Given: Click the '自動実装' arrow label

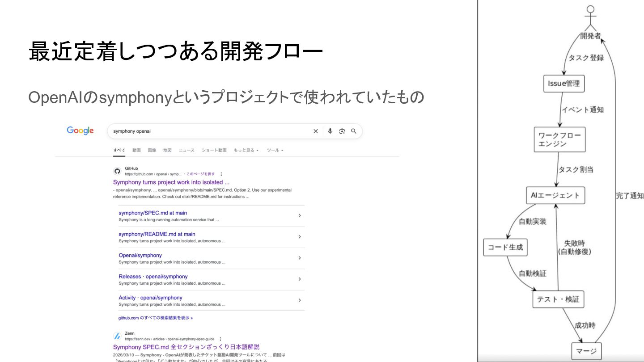Looking at the screenshot, I should coord(532,221).
